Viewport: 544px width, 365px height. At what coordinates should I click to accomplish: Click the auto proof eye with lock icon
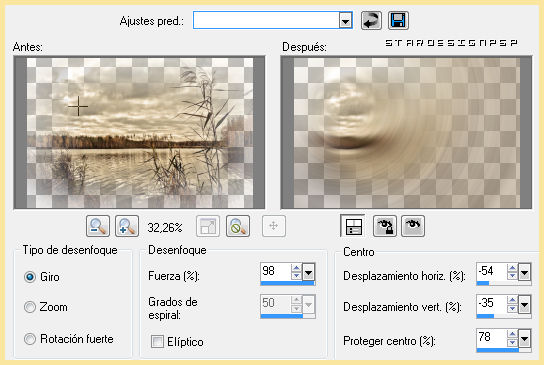pos(385,226)
